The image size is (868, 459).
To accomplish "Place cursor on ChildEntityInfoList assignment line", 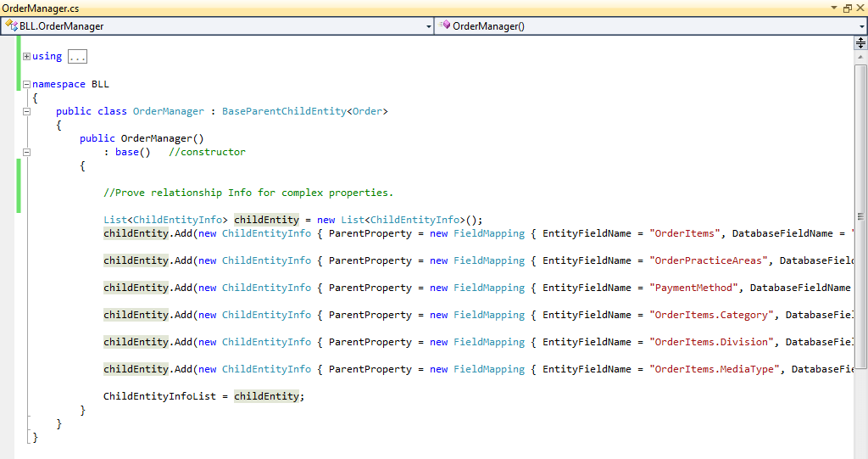I will (203, 396).
